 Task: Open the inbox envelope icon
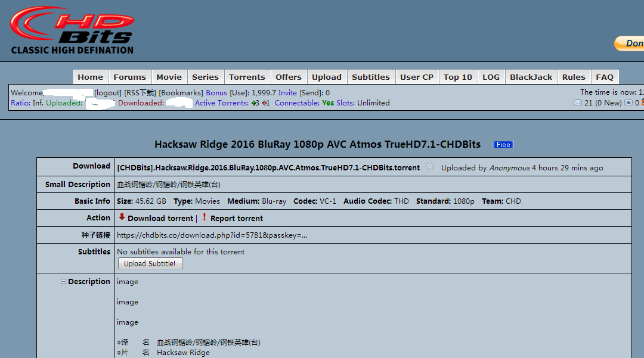pos(577,103)
